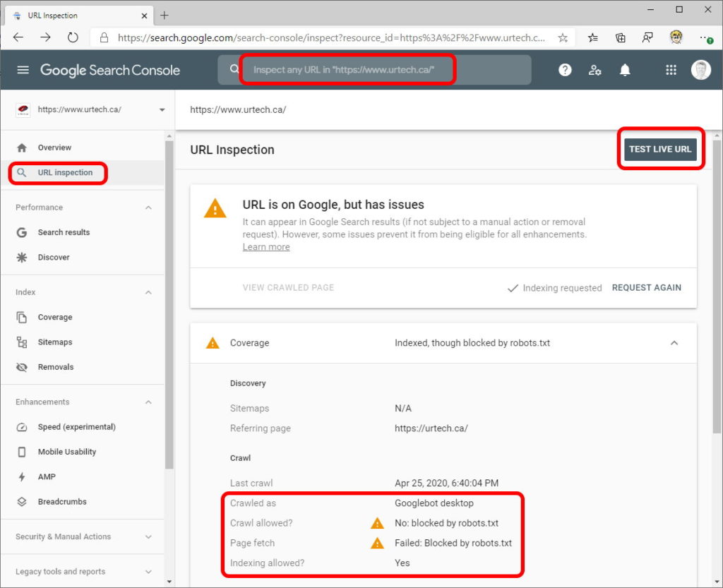The image size is (723, 588).
Task: Open user and permissions settings icon
Action: coord(594,69)
